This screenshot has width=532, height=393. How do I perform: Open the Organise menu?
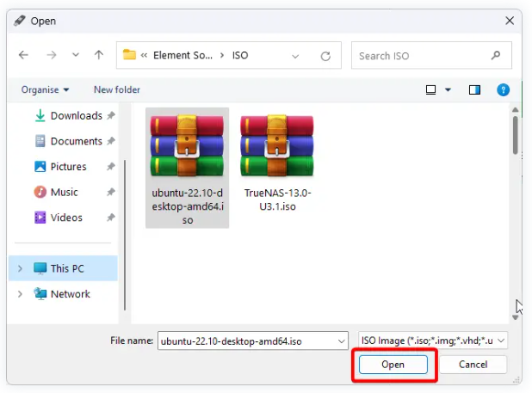tap(45, 89)
